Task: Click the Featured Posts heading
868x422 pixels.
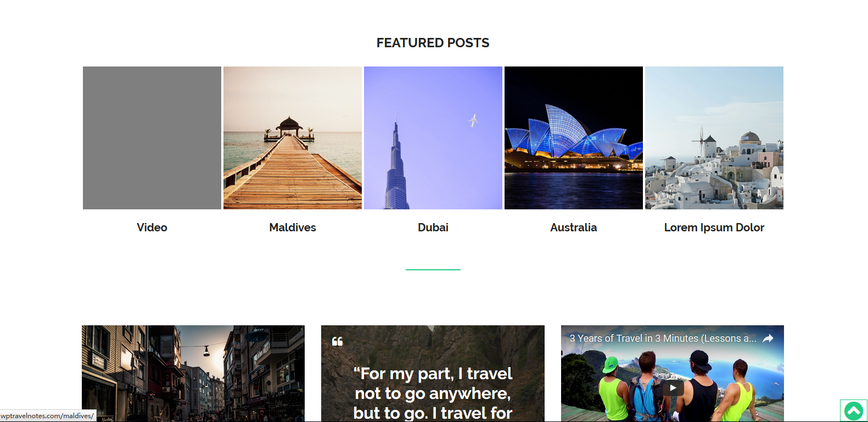Action: pyautogui.click(x=433, y=43)
